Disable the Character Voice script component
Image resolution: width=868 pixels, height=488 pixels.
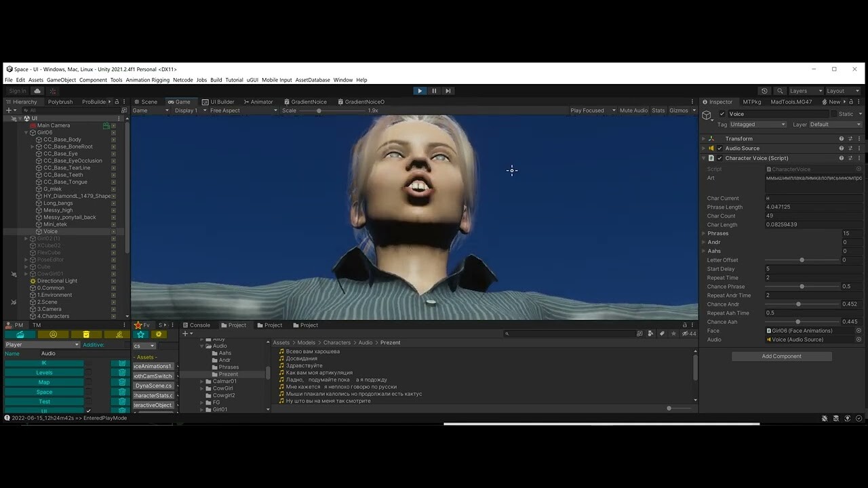719,158
